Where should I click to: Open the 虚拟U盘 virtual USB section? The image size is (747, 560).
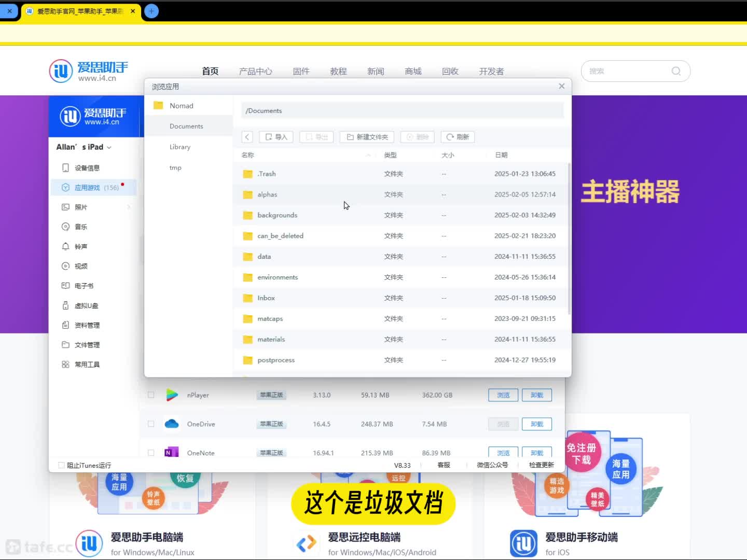87,305
